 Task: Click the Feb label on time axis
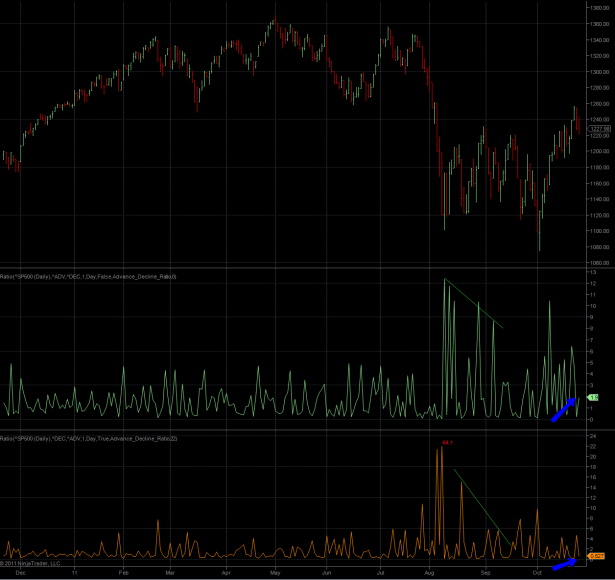(x=123, y=573)
